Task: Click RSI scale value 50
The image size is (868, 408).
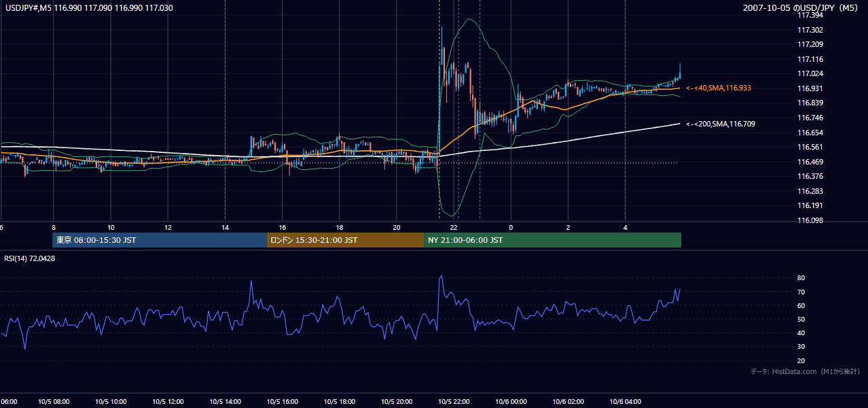Action: (x=801, y=319)
